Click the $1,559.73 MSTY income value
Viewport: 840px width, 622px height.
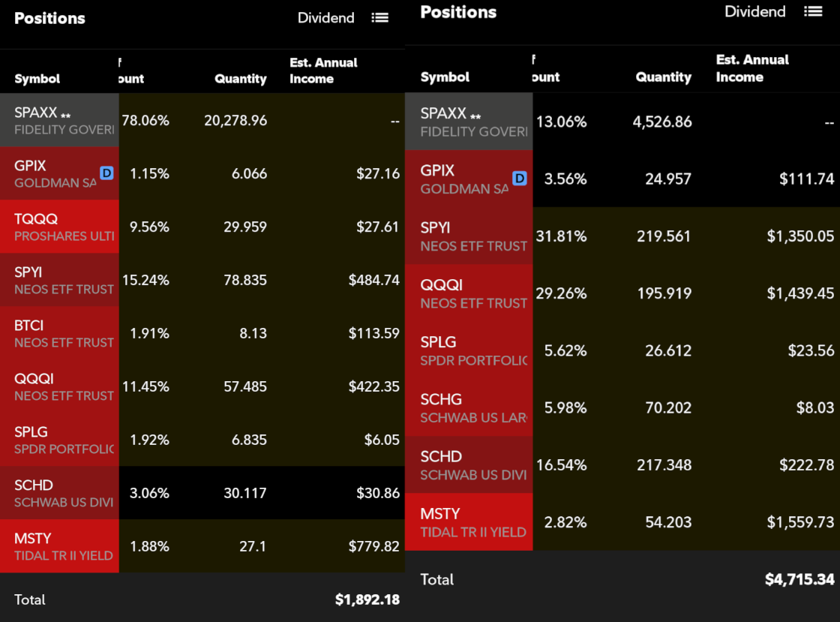click(800, 522)
